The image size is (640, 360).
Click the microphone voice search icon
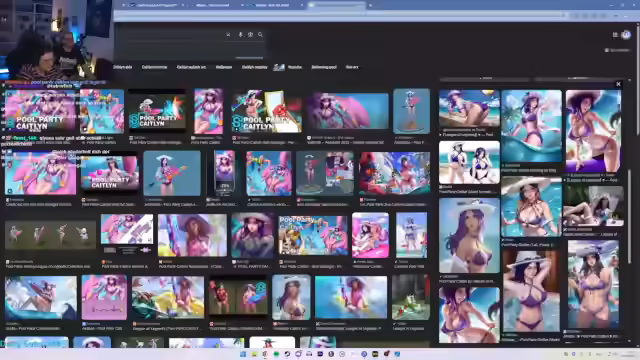[240, 35]
